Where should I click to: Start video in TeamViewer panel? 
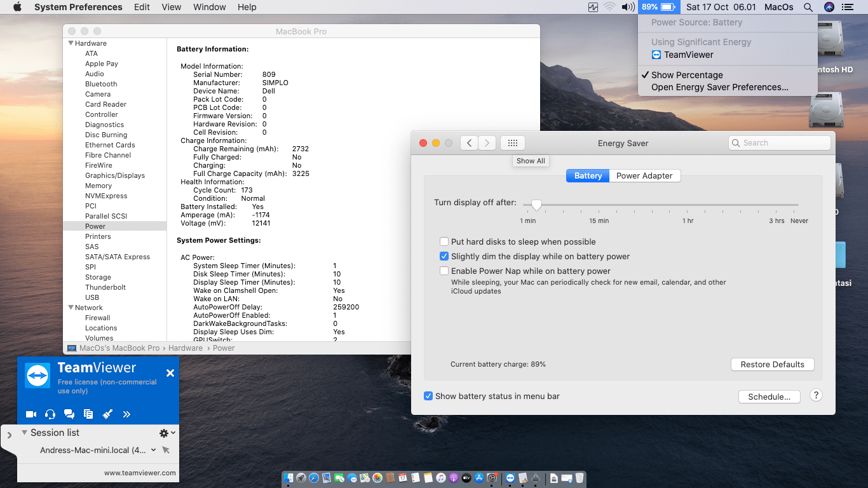coord(31,414)
